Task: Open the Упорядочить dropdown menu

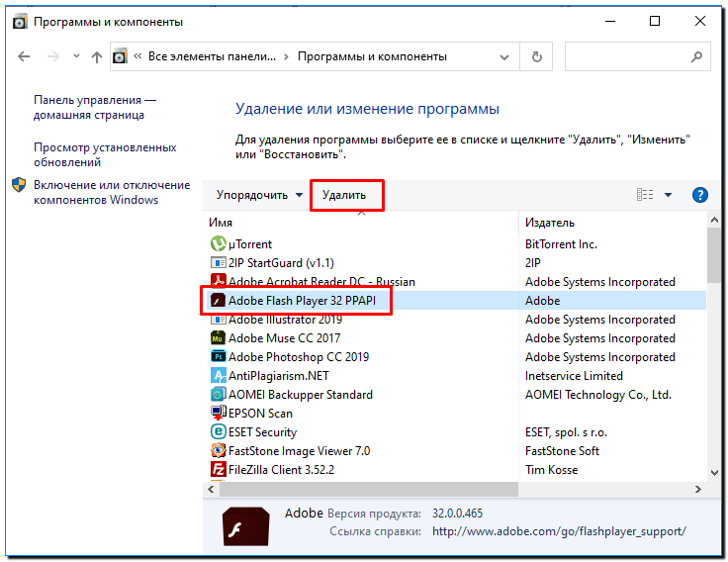Action: [x=259, y=195]
